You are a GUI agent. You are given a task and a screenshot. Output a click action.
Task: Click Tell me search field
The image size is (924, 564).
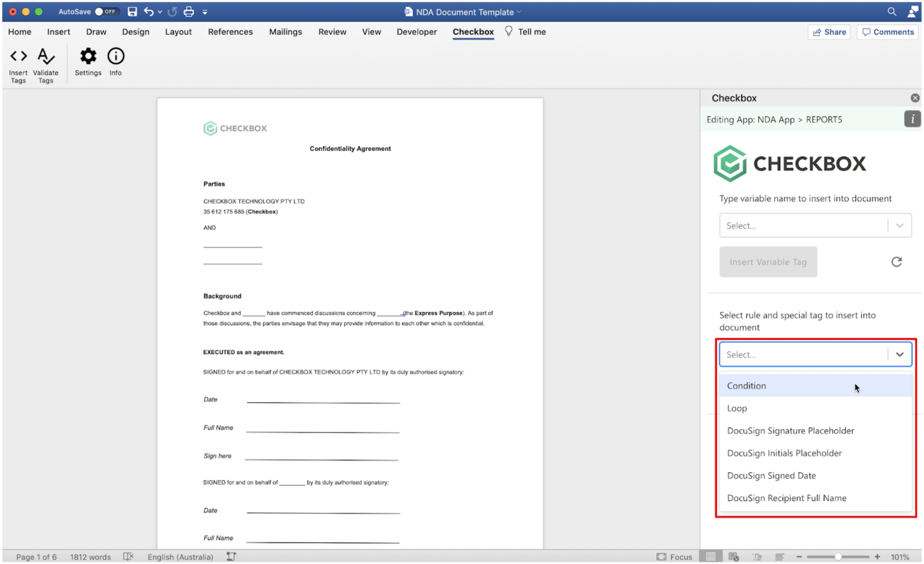(x=532, y=31)
